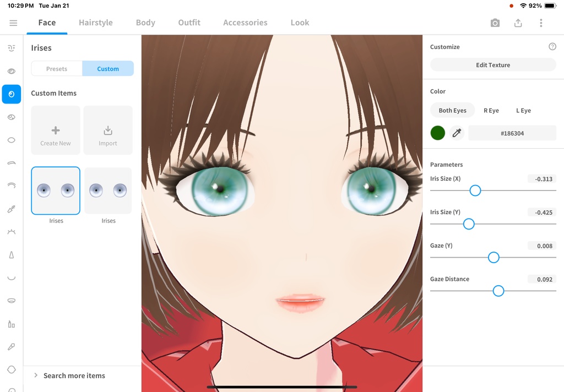Click the #186304 hex color field
Image resolution: width=564 pixels, height=392 pixels.
[x=512, y=133]
